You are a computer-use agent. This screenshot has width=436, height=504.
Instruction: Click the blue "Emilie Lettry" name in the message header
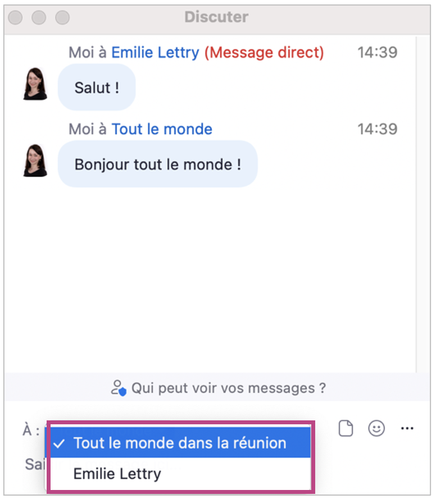tap(155, 53)
